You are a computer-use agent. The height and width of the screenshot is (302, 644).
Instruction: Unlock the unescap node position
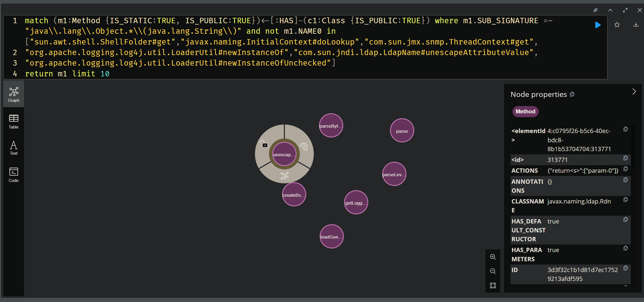click(264, 144)
